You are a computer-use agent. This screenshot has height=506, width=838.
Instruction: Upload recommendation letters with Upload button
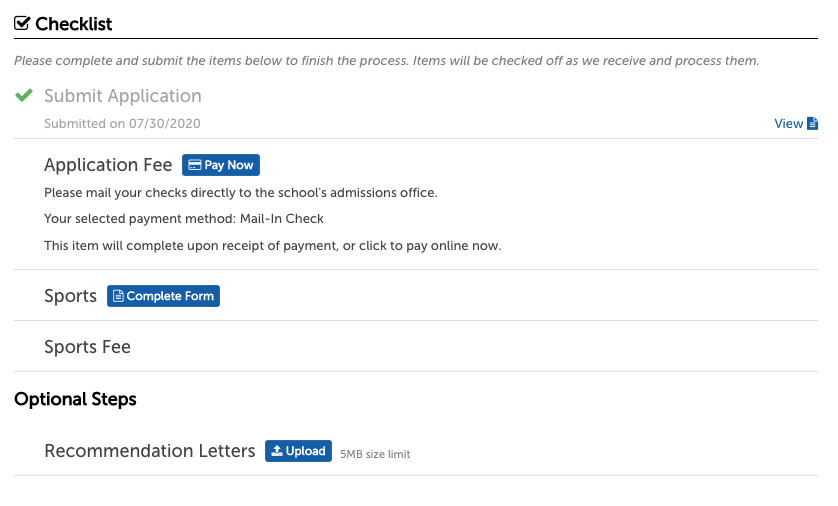[298, 451]
